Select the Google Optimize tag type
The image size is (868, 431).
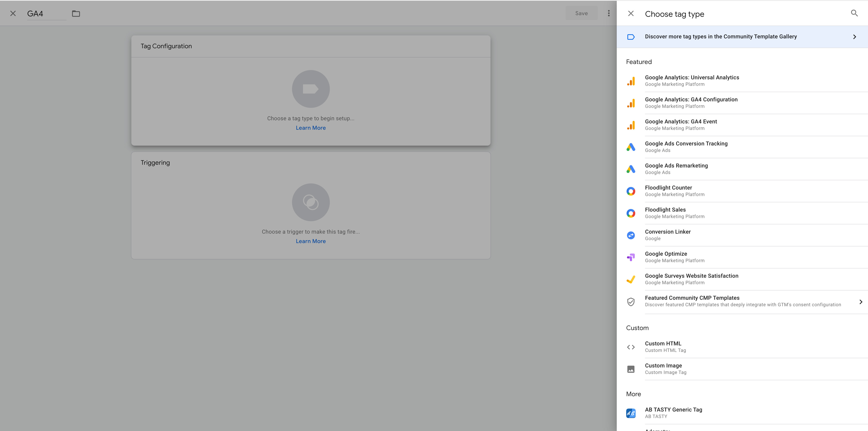click(x=742, y=257)
